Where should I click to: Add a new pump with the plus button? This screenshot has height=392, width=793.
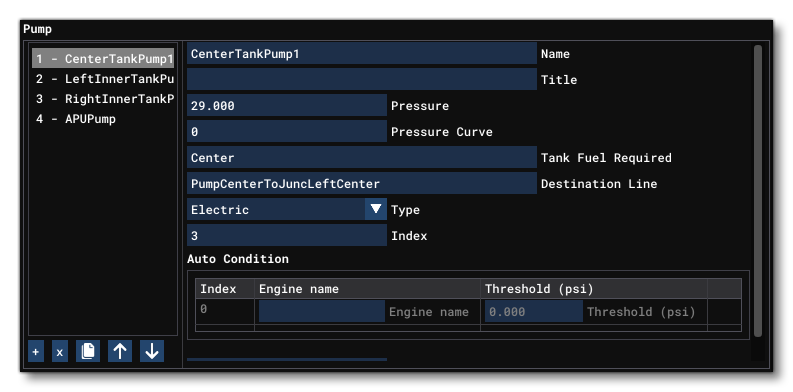(x=35, y=352)
